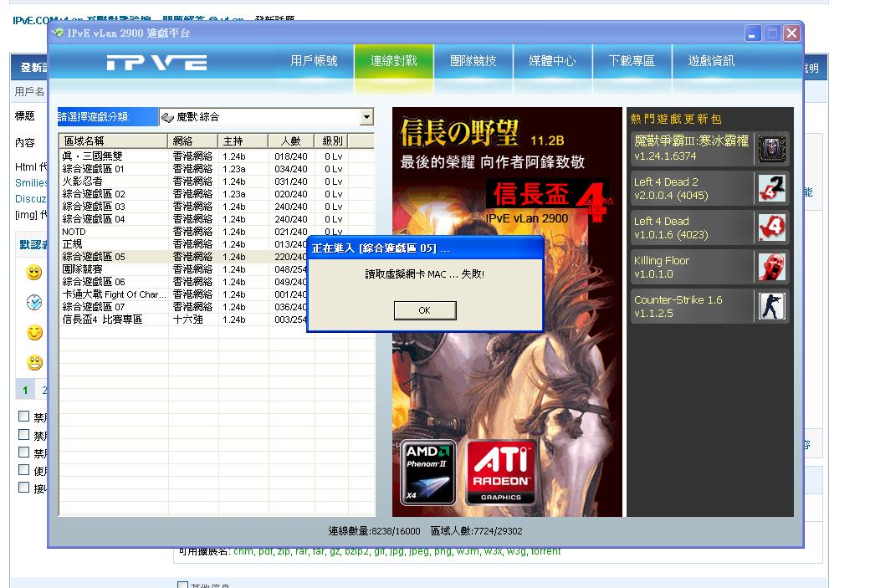870x588 pixels.
Task: Expand the game category dropdown arrow
Action: coord(366,117)
